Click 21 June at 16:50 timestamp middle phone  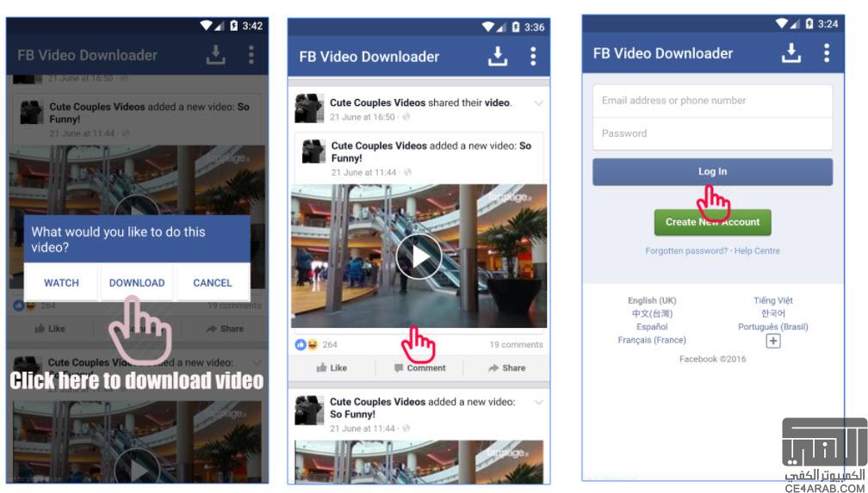coord(363,117)
